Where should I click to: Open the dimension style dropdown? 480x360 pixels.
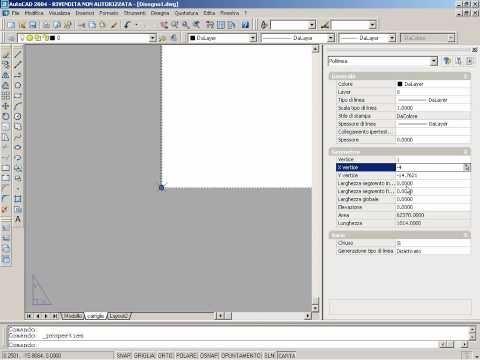coord(373,25)
